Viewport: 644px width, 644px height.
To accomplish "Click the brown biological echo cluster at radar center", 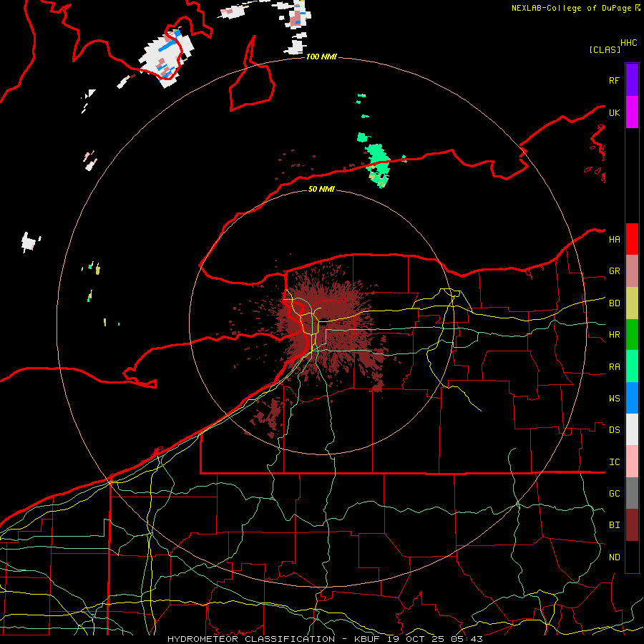I will 328,324.
